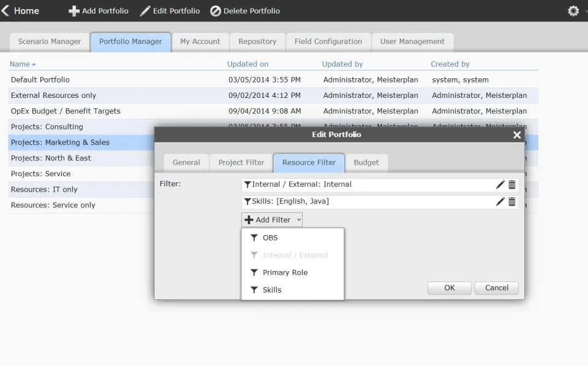Click the 03/05/2014 3:55 PM date of Default Portfolio

265,80
